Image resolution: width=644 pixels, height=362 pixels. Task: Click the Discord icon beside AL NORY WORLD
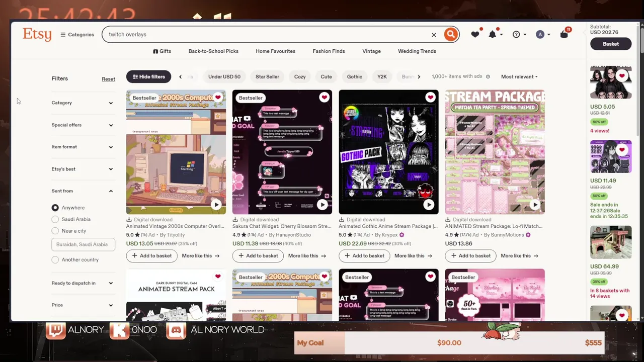pos(176,330)
